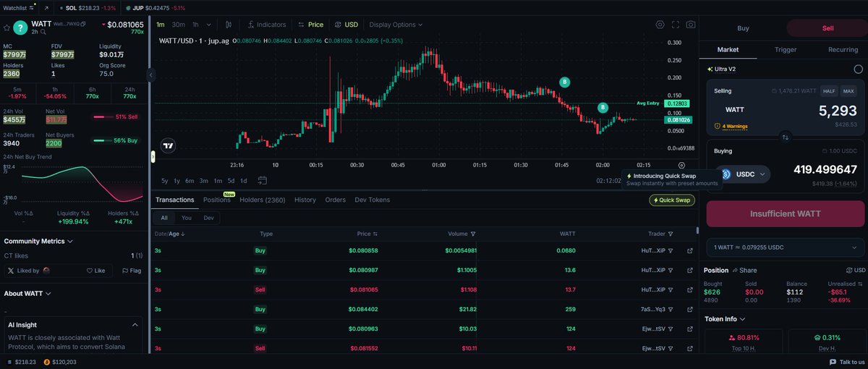Collapse the About WATT section

[27, 294]
